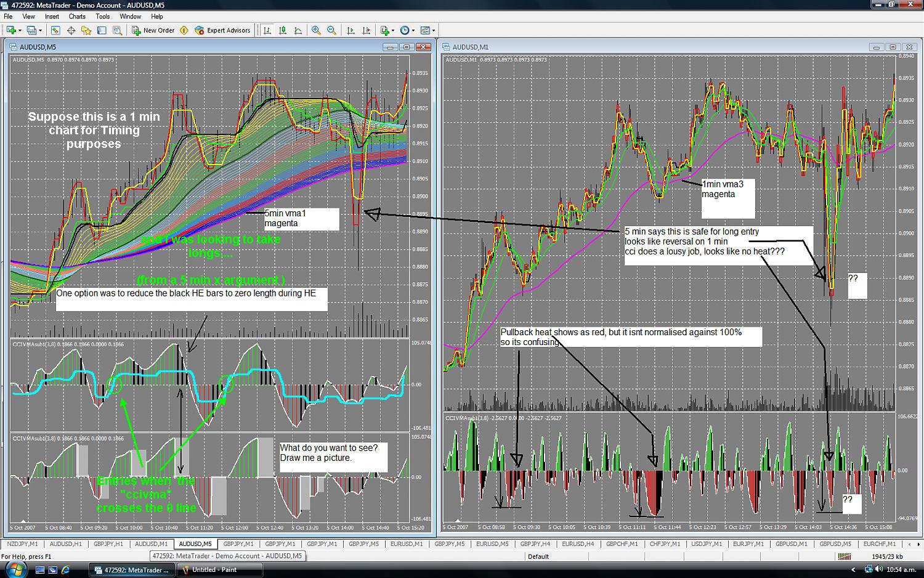Viewport: 924px width, 578px height.
Task: Open the Tools menu
Action: point(103,17)
